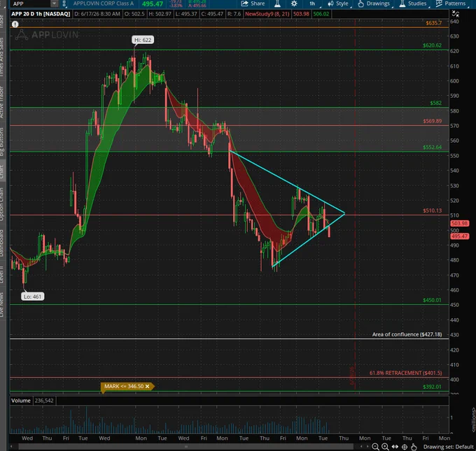The height and width of the screenshot is (451, 476).
Task: Open the Drawing set: Default selector
Action: 449,447
